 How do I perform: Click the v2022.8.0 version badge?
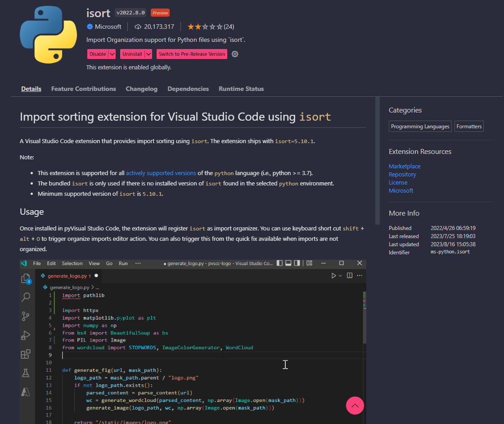point(130,13)
